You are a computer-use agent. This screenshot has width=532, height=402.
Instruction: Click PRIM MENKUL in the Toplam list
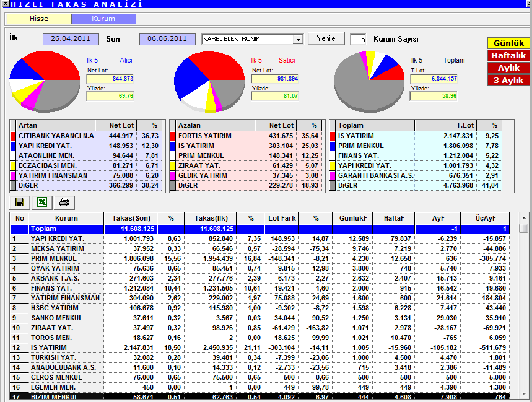[360, 146]
